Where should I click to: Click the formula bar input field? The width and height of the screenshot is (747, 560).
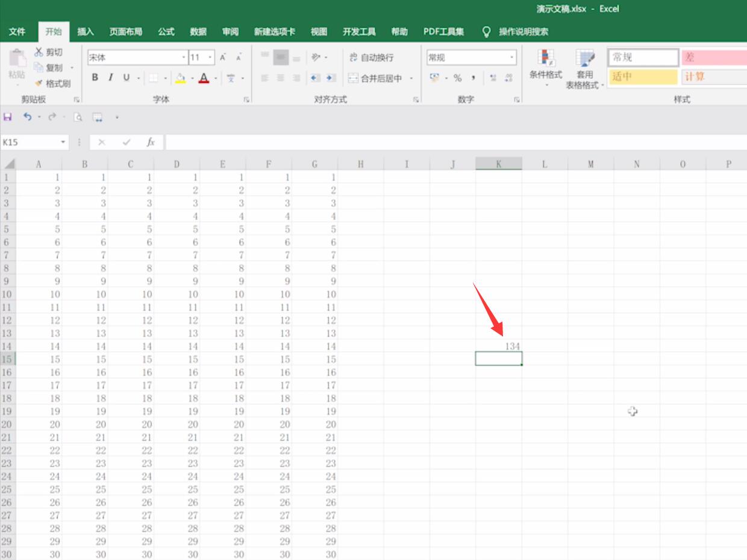click(456, 142)
